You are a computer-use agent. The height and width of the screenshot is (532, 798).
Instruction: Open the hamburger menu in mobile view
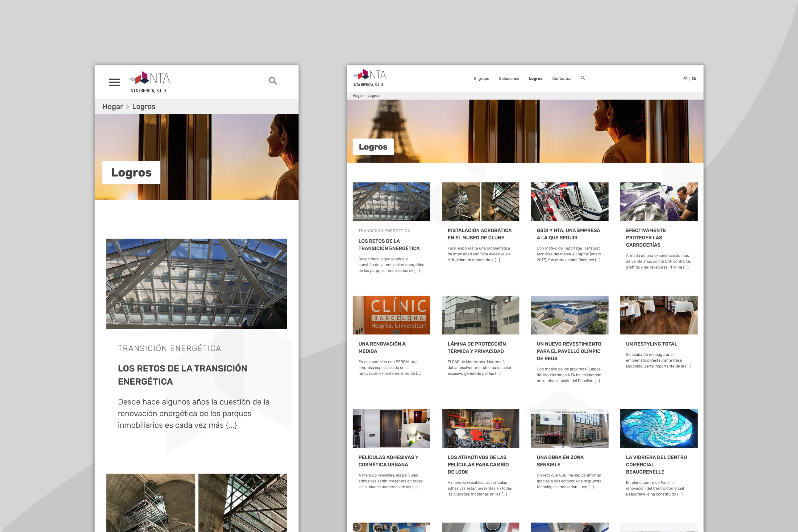click(114, 82)
